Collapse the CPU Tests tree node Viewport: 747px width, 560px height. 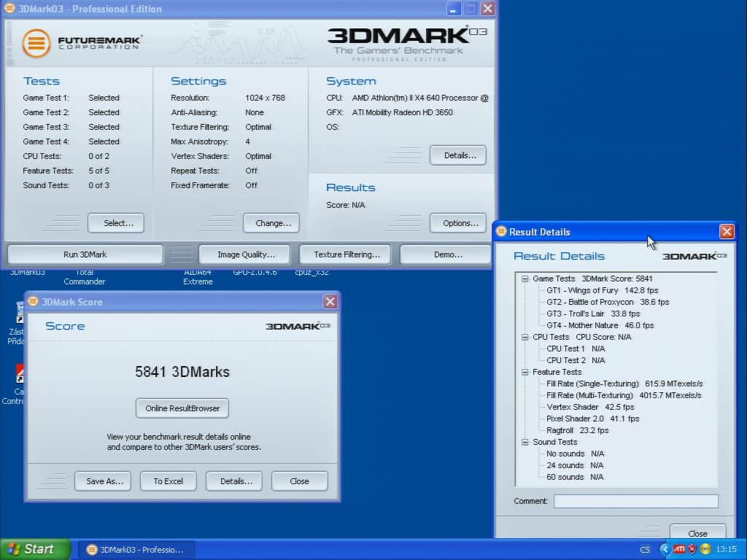(x=525, y=337)
